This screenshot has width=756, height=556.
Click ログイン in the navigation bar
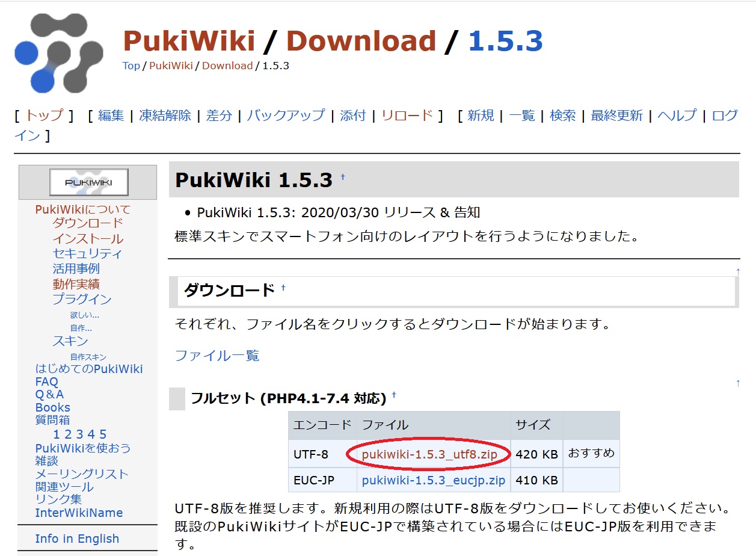[x=725, y=116]
